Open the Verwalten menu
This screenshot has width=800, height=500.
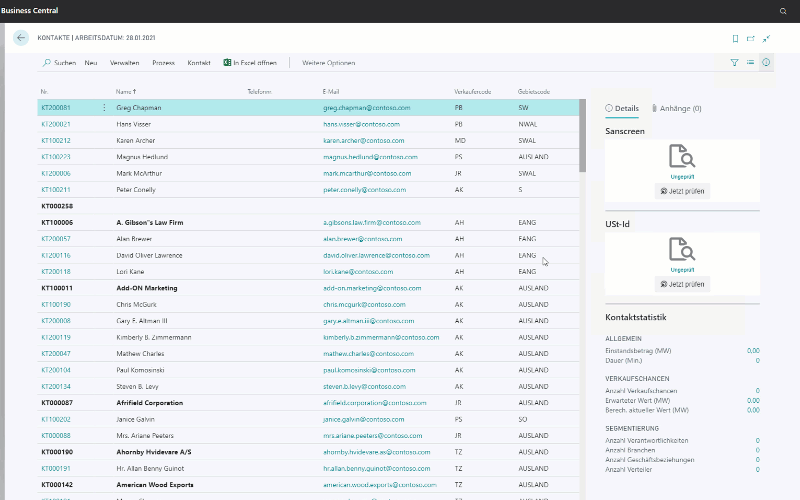tap(124, 63)
